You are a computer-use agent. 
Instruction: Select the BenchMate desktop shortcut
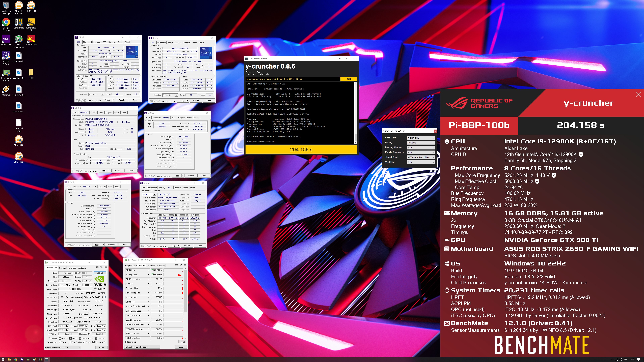tap(18, 24)
